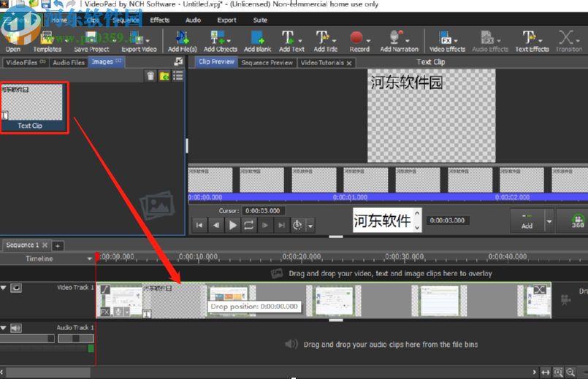
Task: Switch to the Video Files tab
Action: click(26, 63)
